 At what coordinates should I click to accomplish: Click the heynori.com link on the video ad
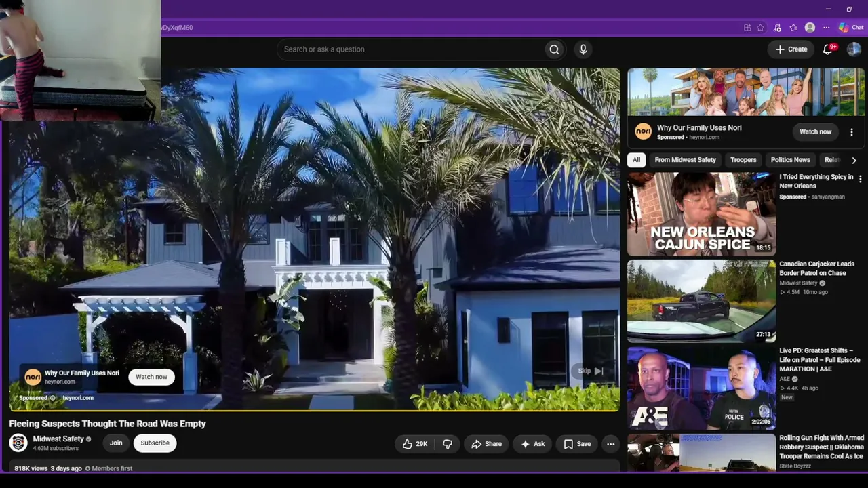tap(78, 398)
